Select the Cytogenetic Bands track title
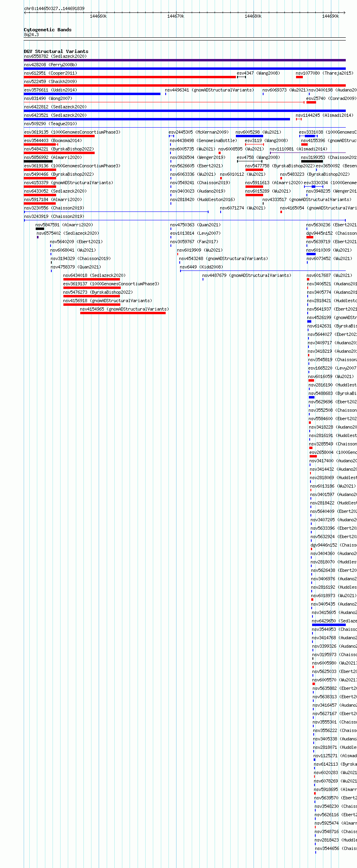 click(x=48, y=30)
